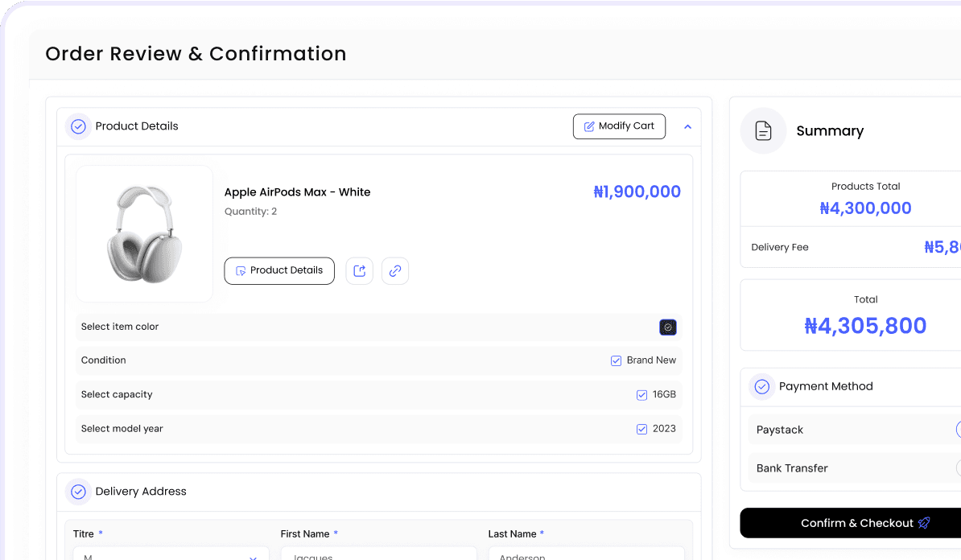Open the Titre dropdown
Screen dimensions: 961x560
click(x=167, y=554)
